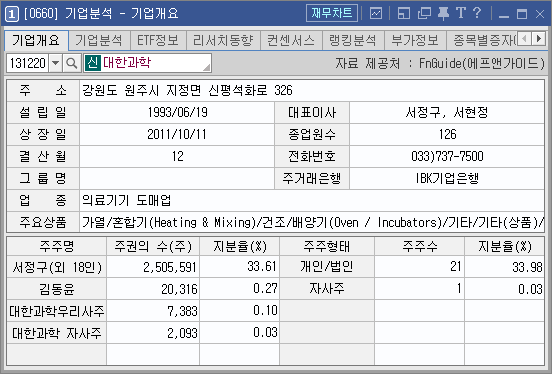Screen dimensions: 552x374
Task: Click the 주요상품 product description row
Action: tap(312, 222)
